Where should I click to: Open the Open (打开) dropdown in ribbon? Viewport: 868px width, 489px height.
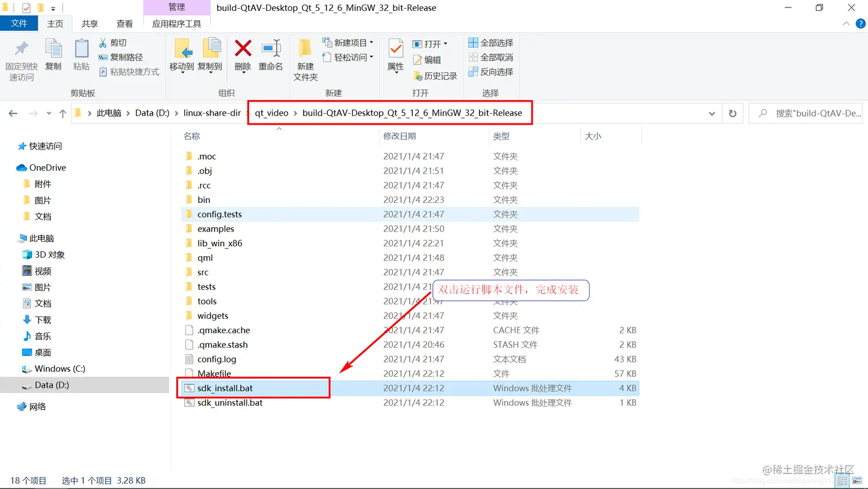point(430,44)
